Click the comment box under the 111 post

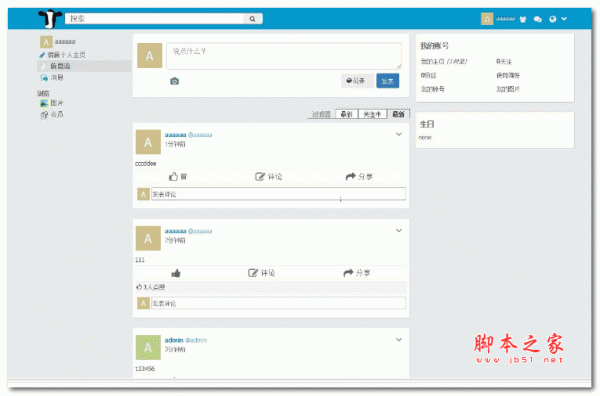pyautogui.click(x=279, y=303)
